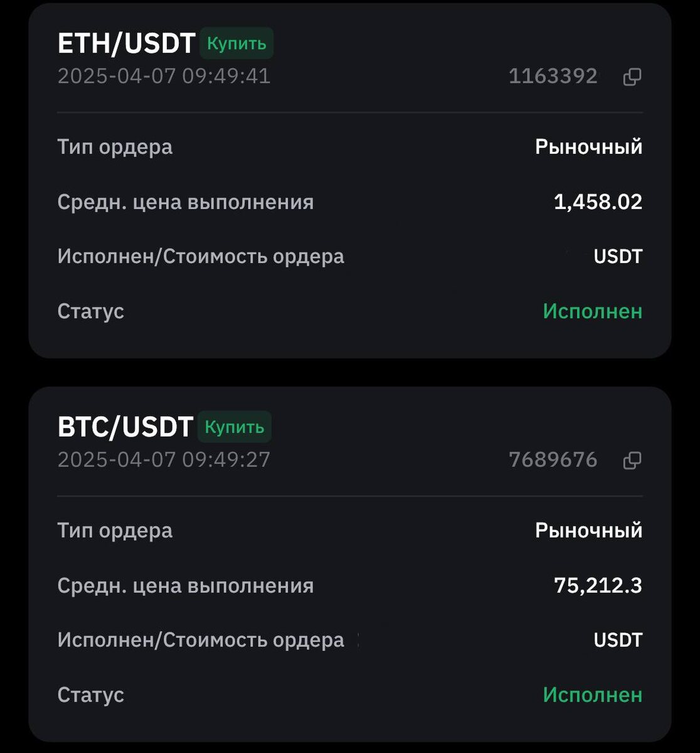Image resolution: width=700 pixels, height=753 pixels.
Task: Open the ETH/USDT pair title
Action: [126, 43]
